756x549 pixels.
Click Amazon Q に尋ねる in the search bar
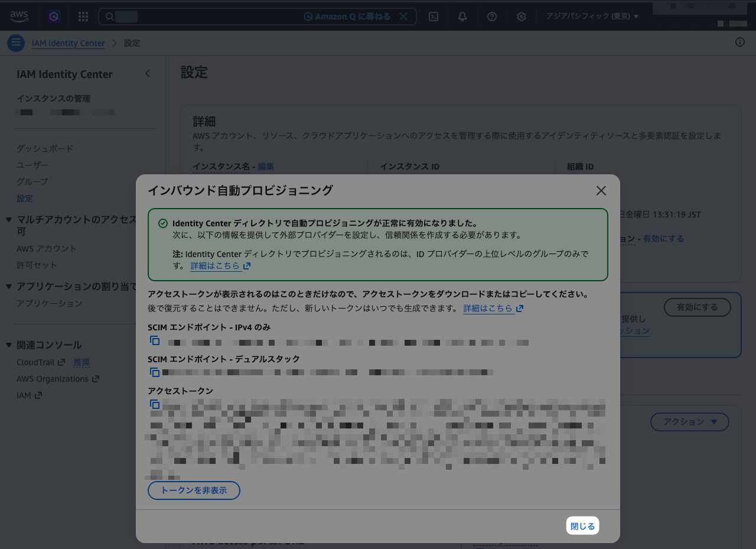click(x=347, y=17)
